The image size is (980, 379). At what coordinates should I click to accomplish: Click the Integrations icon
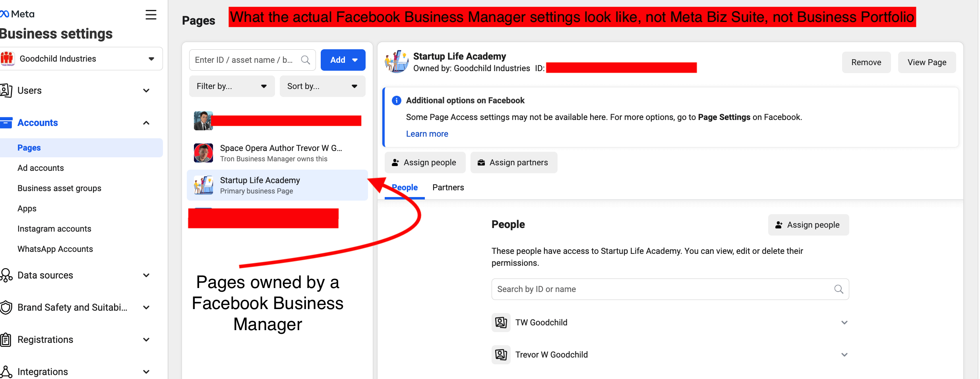pyautogui.click(x=6, y=372)
